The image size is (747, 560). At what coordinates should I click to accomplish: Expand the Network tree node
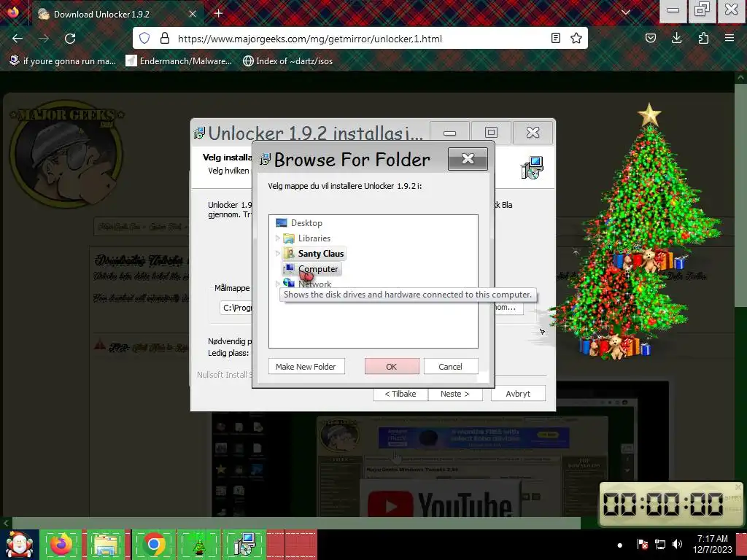pyautogui.click(x=278, y=284)
